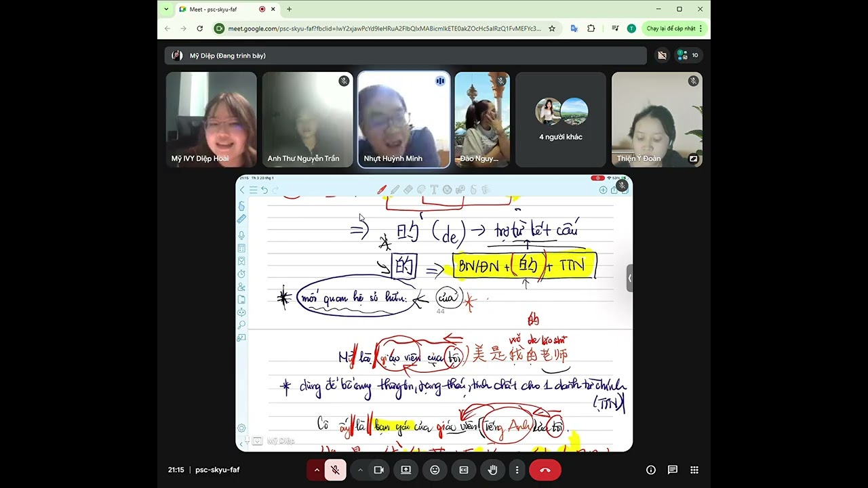Click the Google Translate icon in address bar

(x=574, y=28)
